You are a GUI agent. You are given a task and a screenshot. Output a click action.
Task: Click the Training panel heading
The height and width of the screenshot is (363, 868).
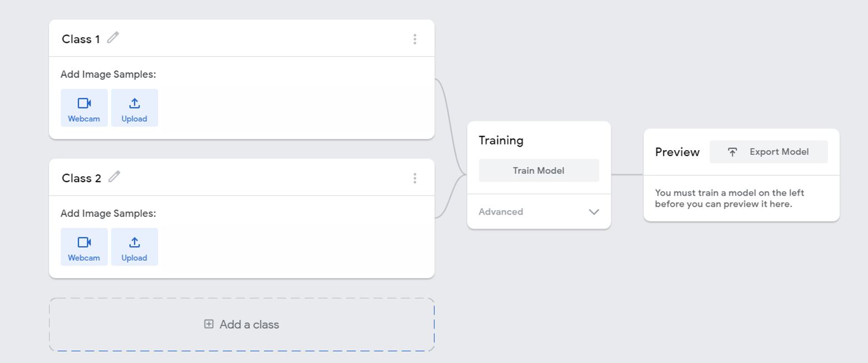tap(501, 140)
